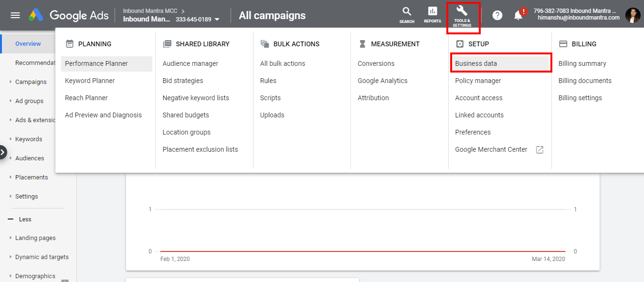Open the main hamburger menu

[15, 15]
